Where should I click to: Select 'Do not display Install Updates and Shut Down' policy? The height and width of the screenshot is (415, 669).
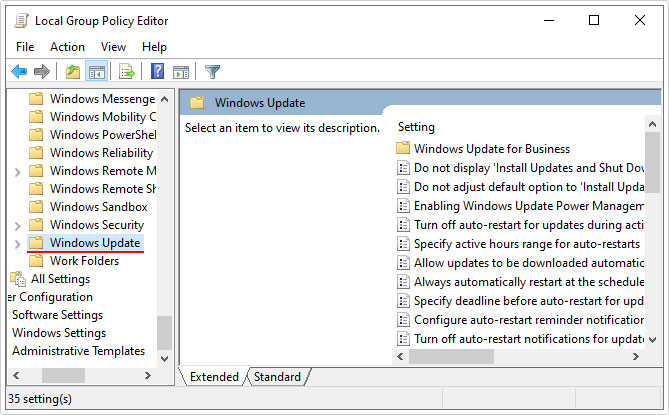(529, 168)
